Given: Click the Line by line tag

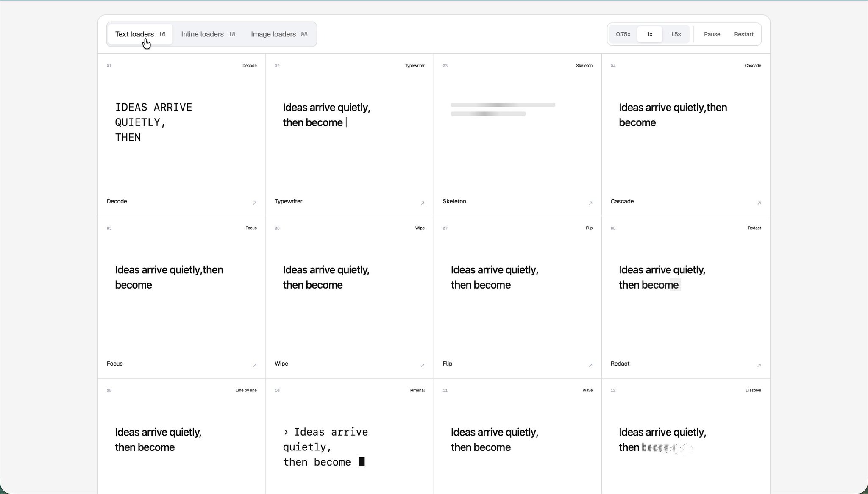Looking at the screenshot, I should 246,390.
